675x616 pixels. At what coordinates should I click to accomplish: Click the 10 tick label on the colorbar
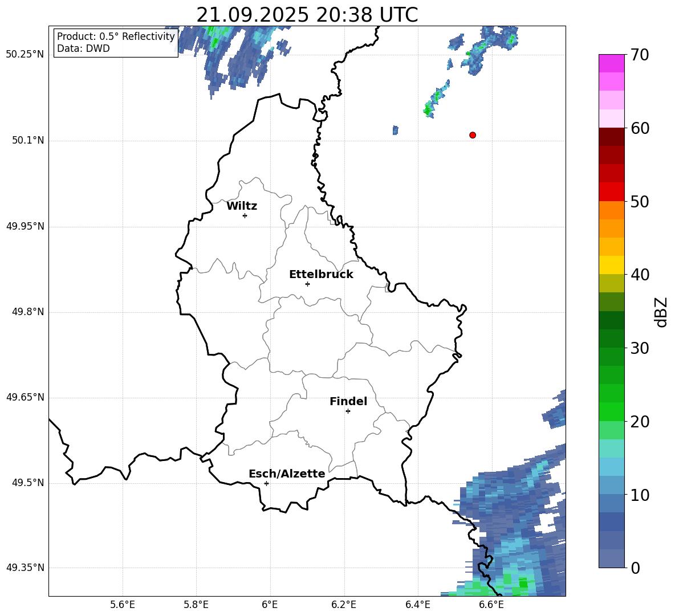pyautogui.click(x=640, y=495)
